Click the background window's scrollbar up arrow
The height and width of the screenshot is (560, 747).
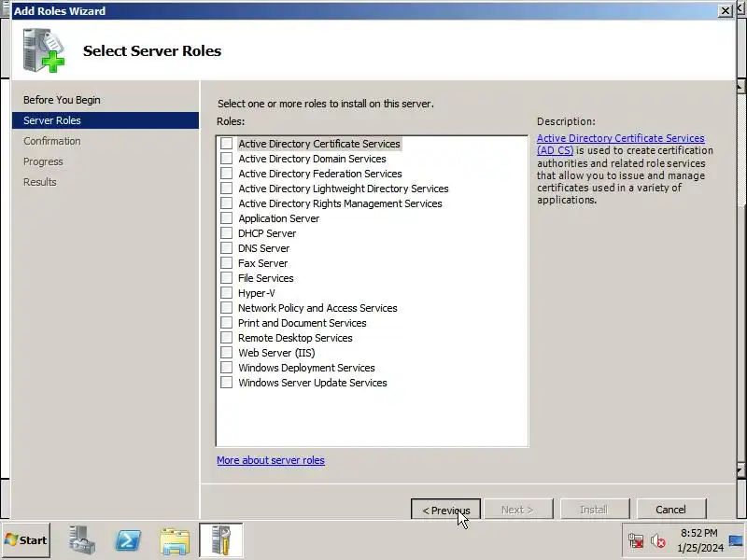740,86
